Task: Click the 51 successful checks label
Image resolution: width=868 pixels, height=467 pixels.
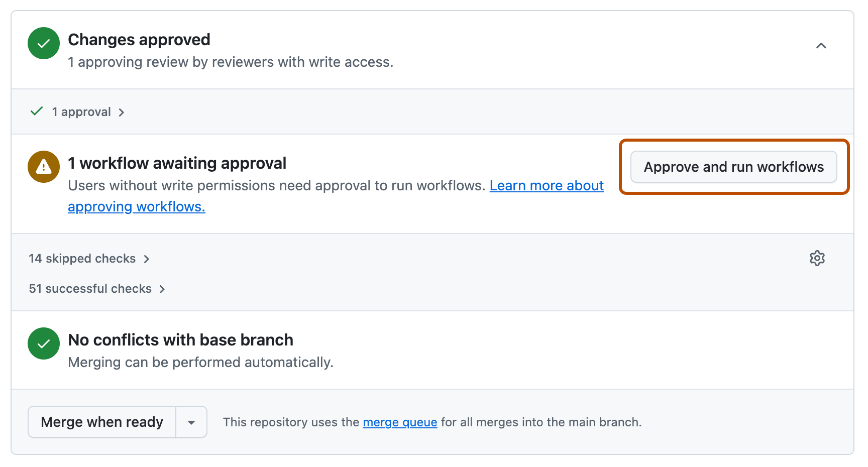Action: tap(90, 288)
